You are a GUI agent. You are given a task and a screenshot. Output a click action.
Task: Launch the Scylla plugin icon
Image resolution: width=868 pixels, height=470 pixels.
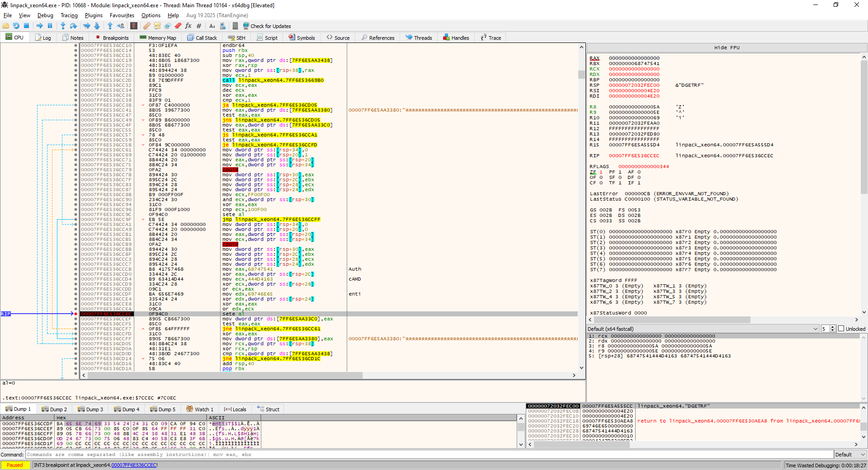tap(134, 26)
